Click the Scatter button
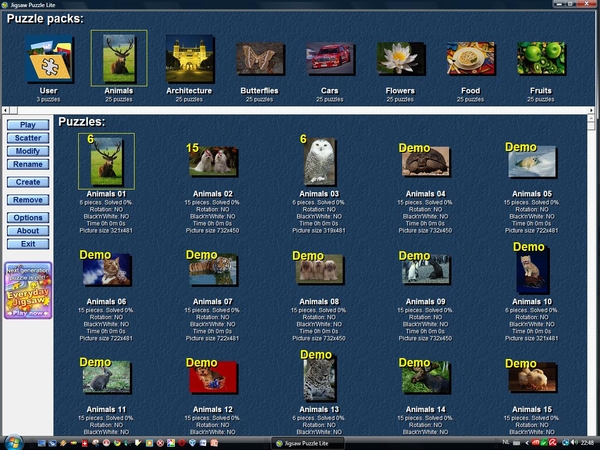 pos(29,137)
